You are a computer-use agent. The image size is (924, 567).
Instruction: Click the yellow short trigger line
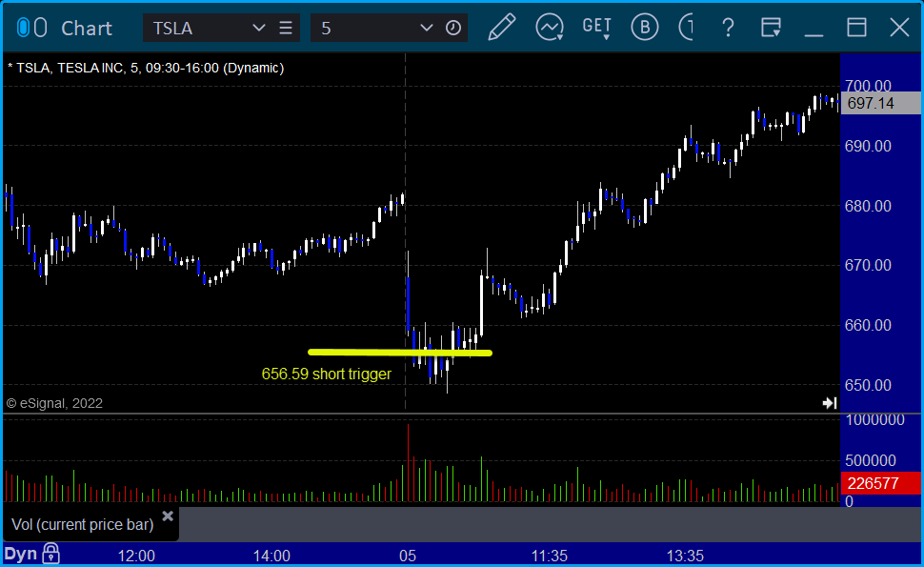[399, 353]
